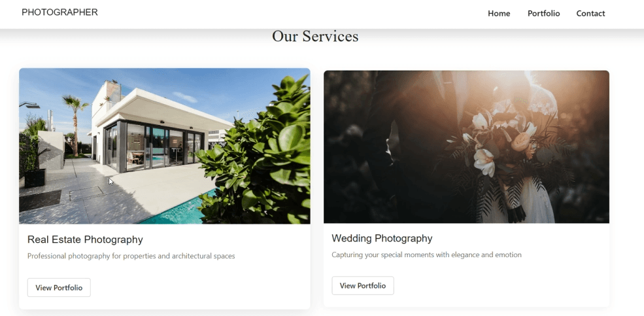Click the palm tree in the house photo

tap(75, 123)
